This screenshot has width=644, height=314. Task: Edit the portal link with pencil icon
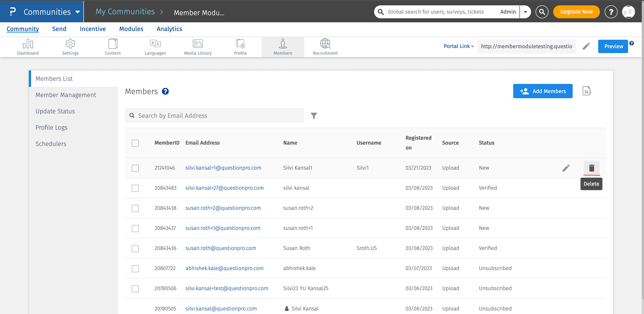click(x=586, y=46)
